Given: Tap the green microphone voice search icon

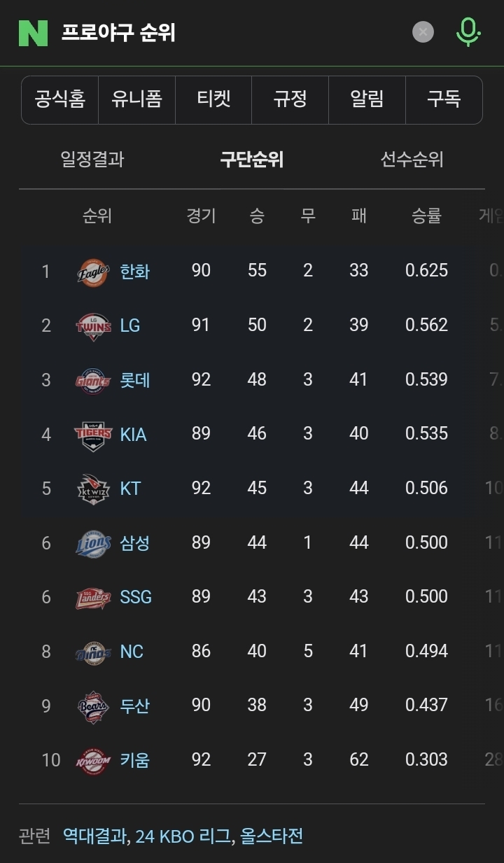Looking at the screenshot, I should click(468, 32).
